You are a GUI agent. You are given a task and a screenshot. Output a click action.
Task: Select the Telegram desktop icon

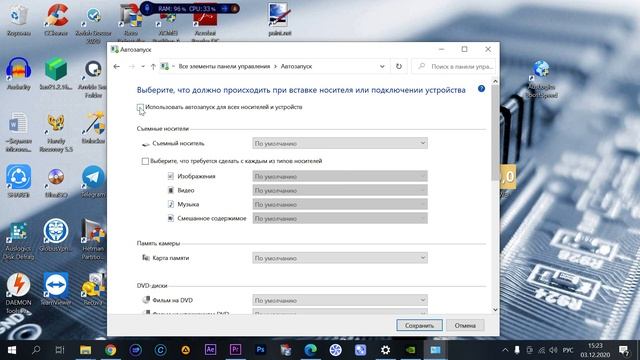pos(93,181)
